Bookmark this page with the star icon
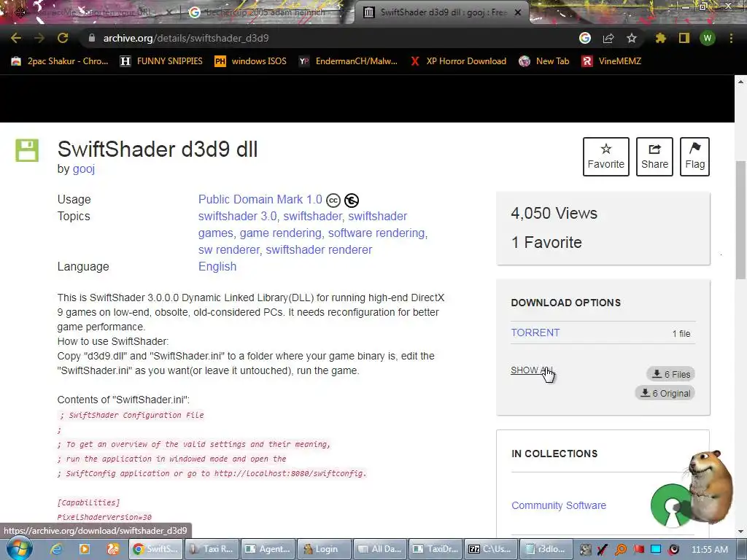 631,38
